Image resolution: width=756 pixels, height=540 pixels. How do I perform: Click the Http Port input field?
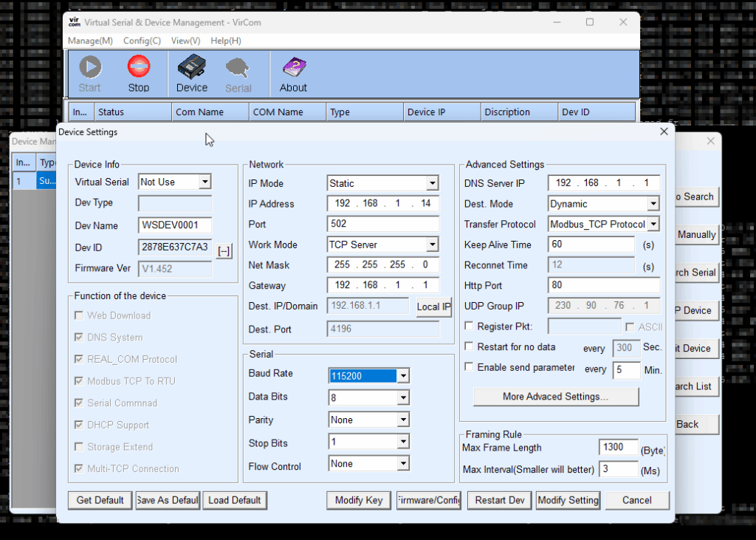point(604,285)
